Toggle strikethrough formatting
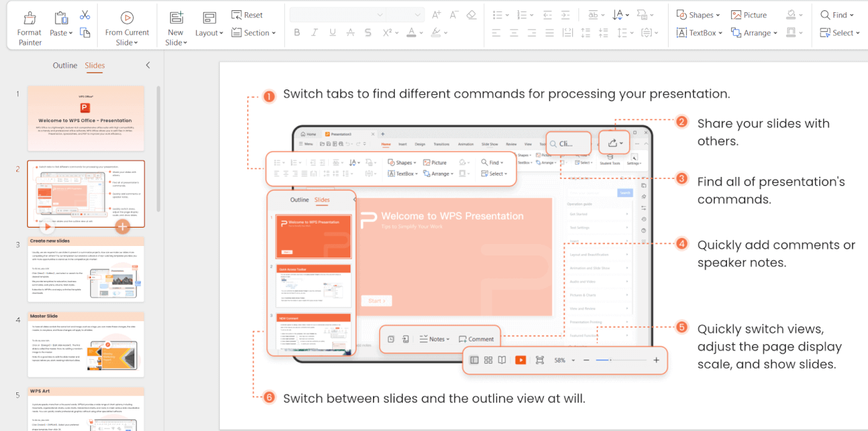Screen dimensions: 868x431 tap(350, 33)
